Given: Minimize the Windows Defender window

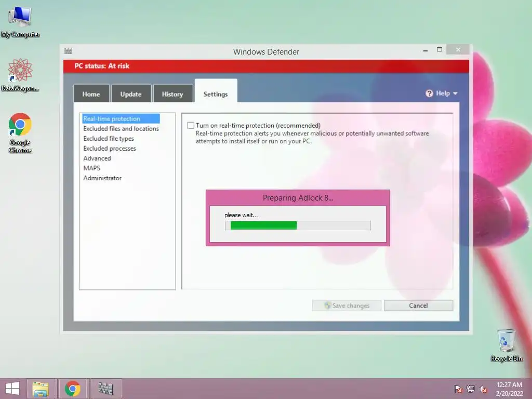Looking at the screenshot, I should tap(425, 50).
